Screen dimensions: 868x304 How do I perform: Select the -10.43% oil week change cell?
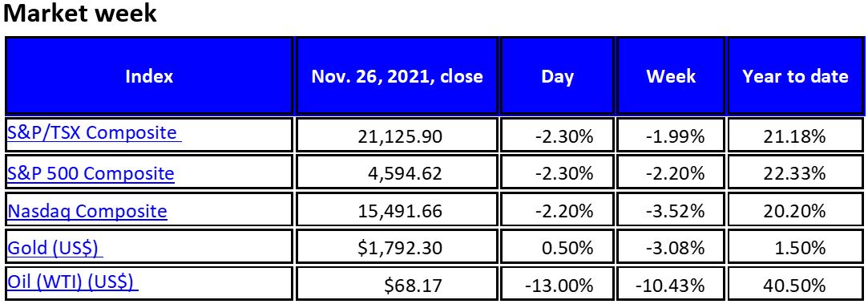point(670,286)
